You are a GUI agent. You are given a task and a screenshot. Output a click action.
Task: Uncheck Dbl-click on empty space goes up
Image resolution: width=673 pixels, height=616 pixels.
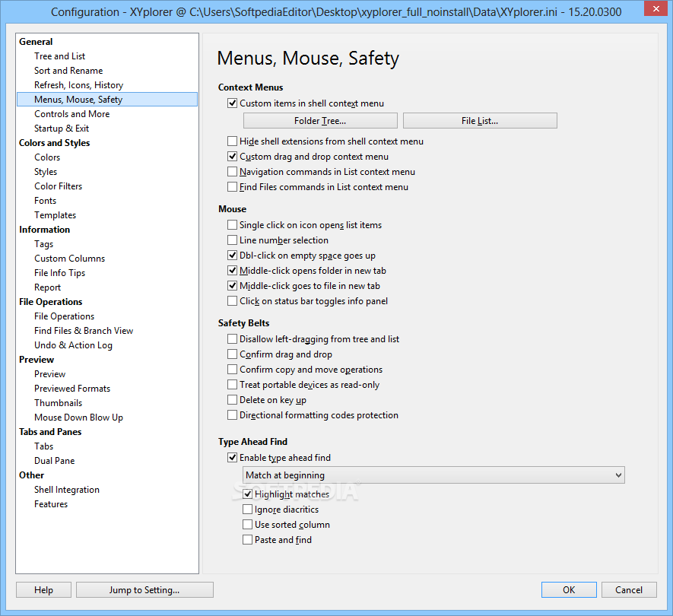(x=232, y=256)
